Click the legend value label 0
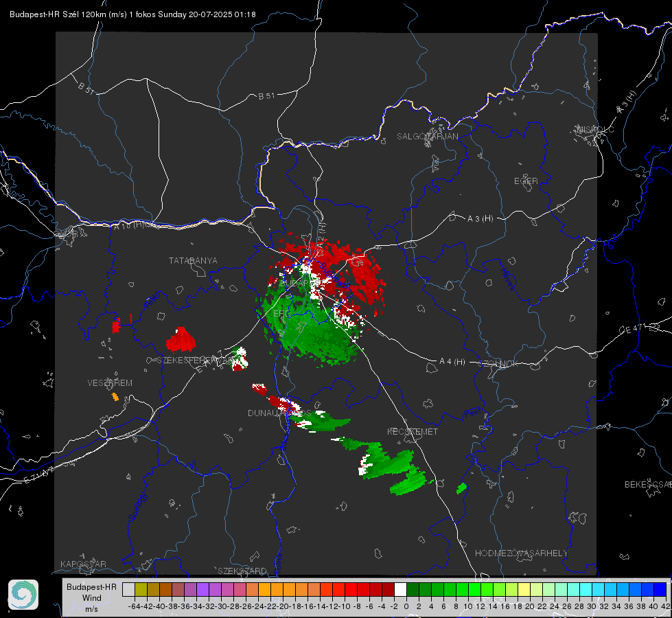The height and width of the screenshot is (618, 672). point(406,606)
